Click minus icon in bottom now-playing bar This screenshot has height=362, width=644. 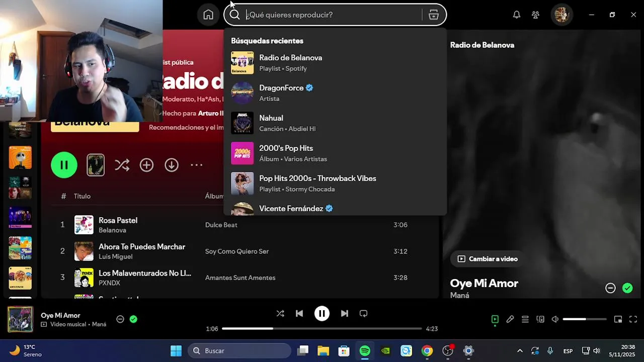(120, 319)
